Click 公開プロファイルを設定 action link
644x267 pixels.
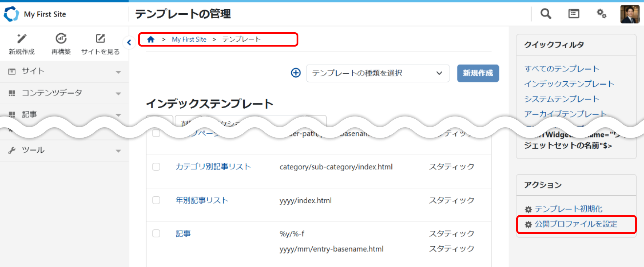click(576, 224)
